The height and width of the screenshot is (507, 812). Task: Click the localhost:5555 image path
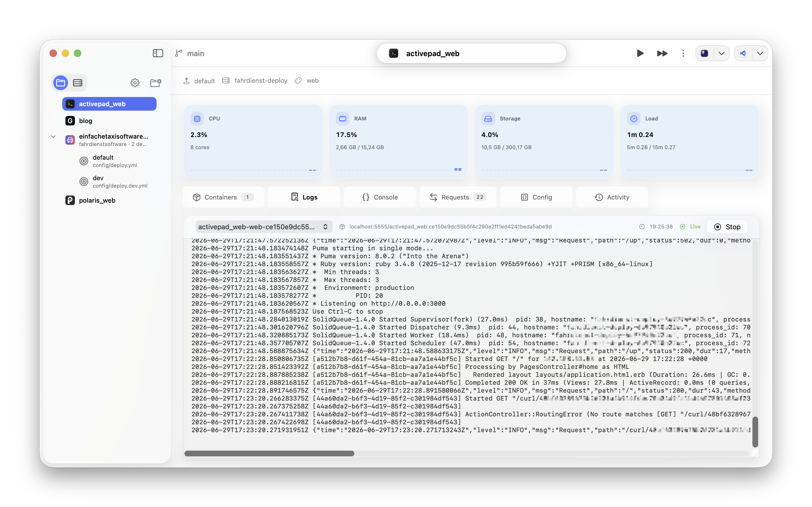pyautogui.click(x=450, y=227)
